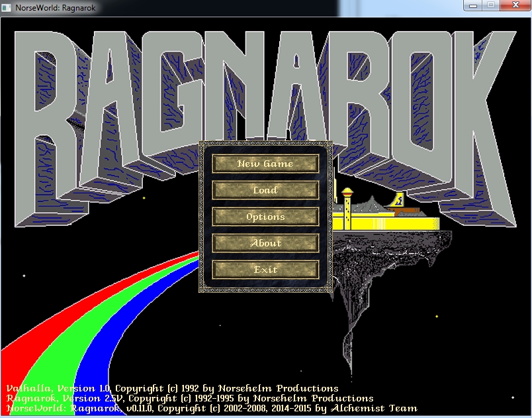The height and width of the screenshot is (418, 532).
Task: Open the Load game menu
Action: [x=265, y=190]
